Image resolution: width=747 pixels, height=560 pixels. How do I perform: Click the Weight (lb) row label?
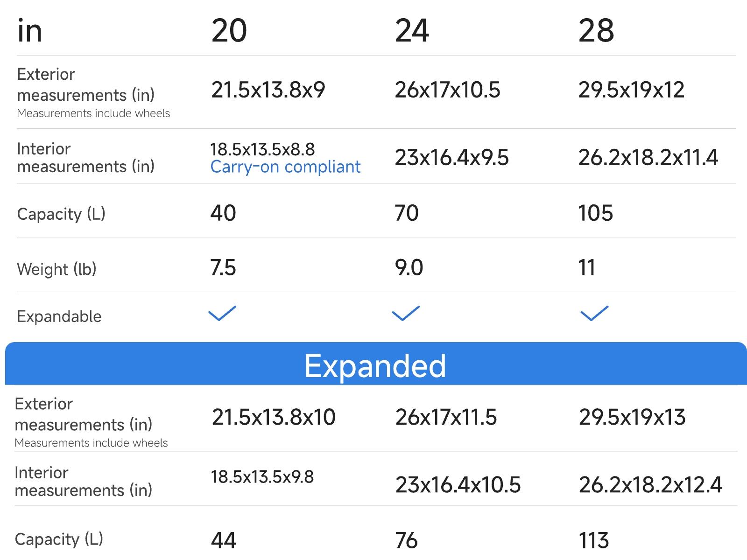[56, 269]
